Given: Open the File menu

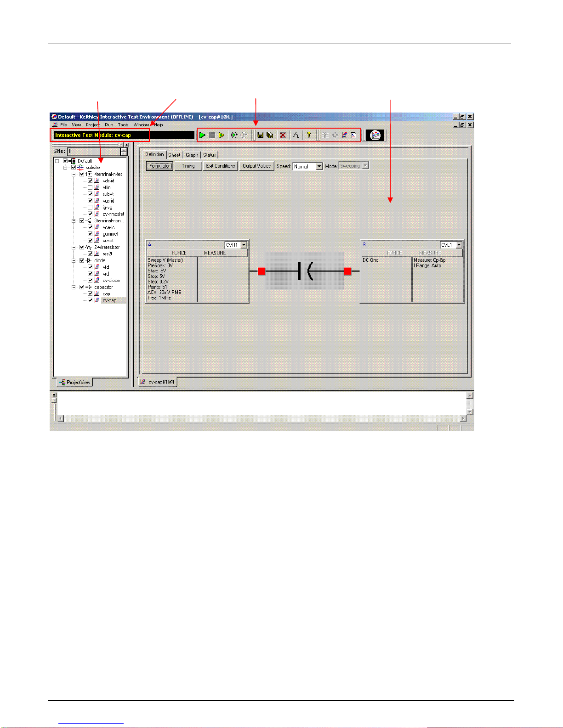Looking at the screenshot, I should pyautogui.click(x=63, y=125).
